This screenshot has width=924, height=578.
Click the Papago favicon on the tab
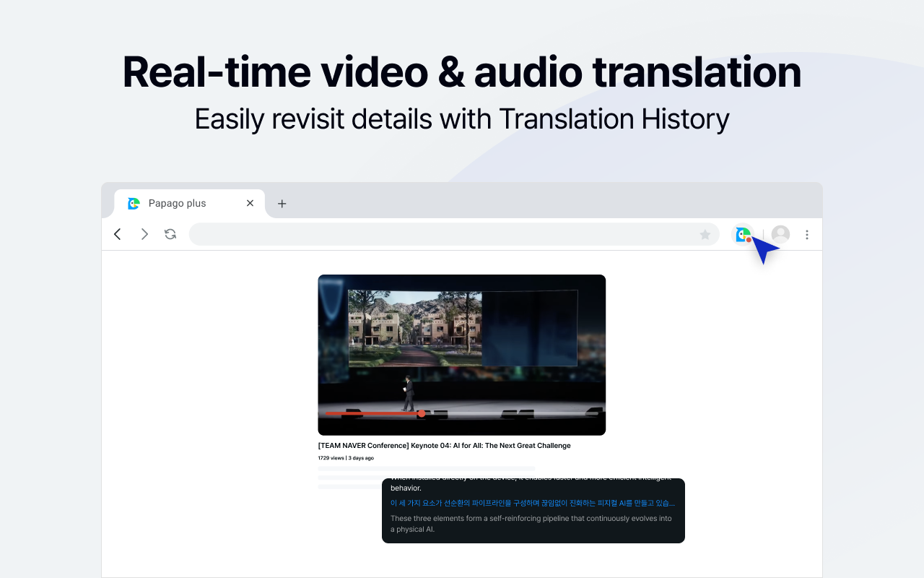click(x=134, y=203)
